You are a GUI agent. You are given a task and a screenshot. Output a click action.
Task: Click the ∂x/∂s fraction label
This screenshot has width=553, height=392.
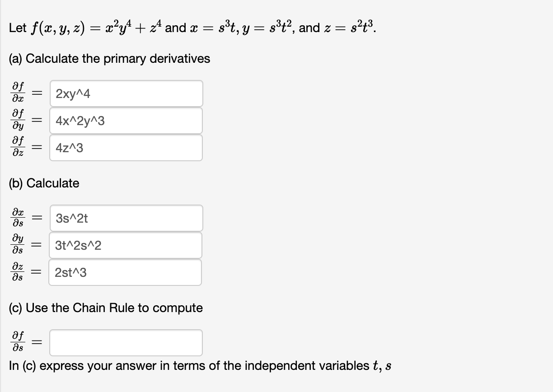pos(17,218)
